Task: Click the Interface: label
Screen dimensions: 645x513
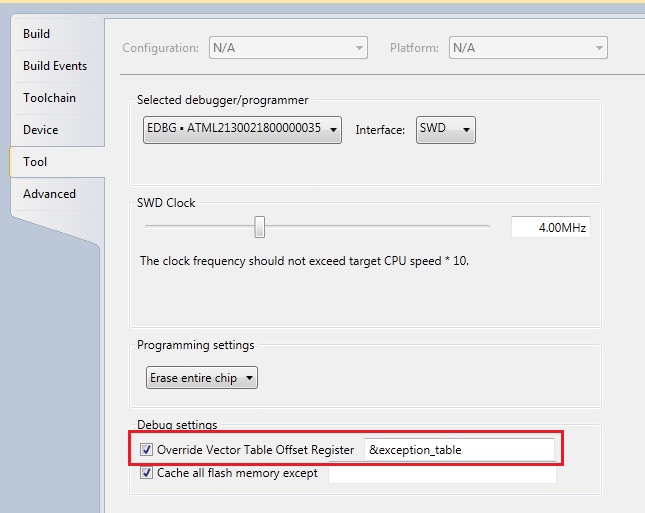Action: point(380,130)
